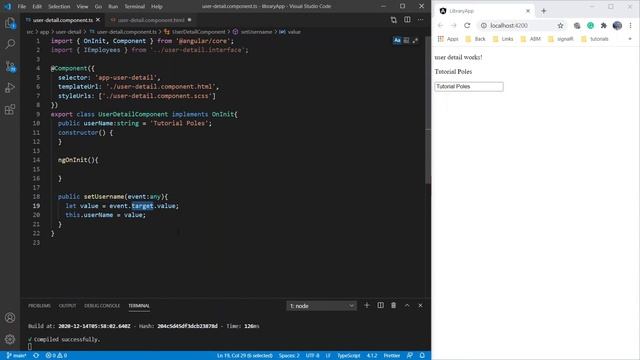The height and width of the screenshot is (360, 640).
Task: Add a new terminal with plus icon
Action: 367,305
